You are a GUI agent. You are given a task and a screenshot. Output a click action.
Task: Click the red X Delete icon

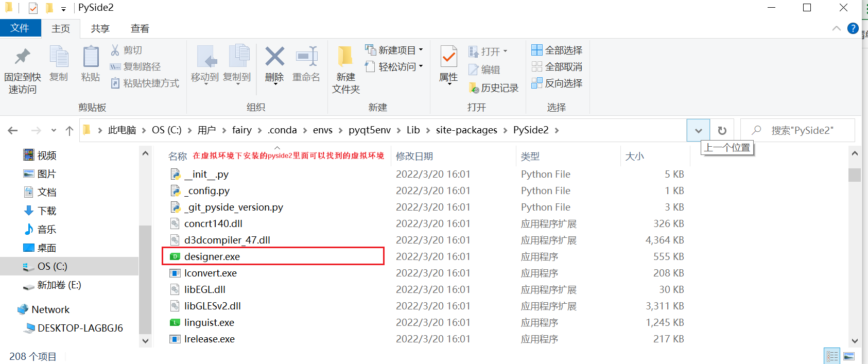274,57
